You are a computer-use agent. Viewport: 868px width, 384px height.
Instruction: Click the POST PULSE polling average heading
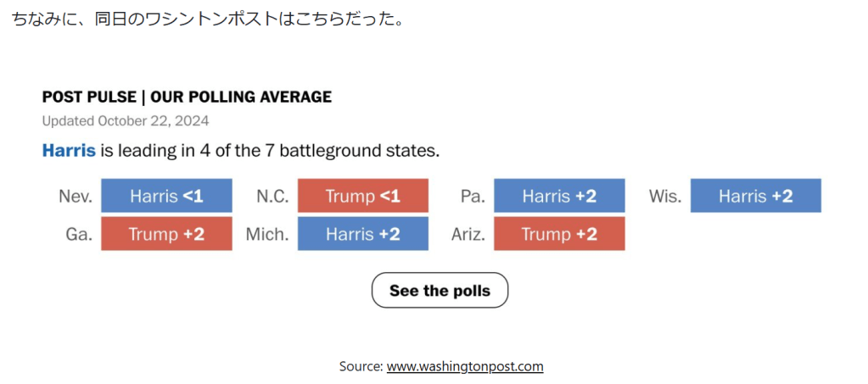(187, 97)
